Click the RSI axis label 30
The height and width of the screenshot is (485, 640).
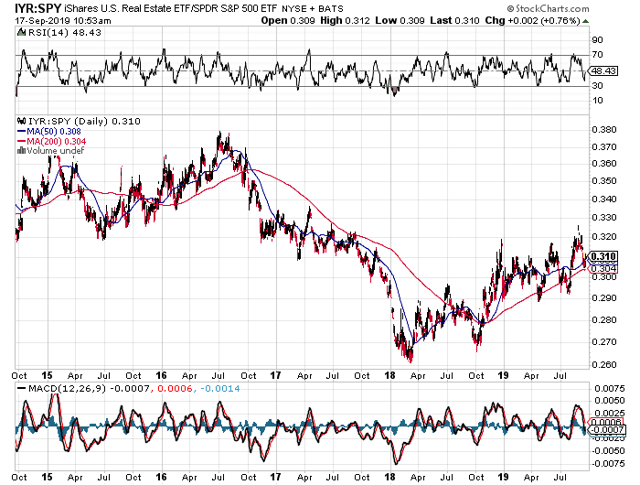click(x=597, y=86)
